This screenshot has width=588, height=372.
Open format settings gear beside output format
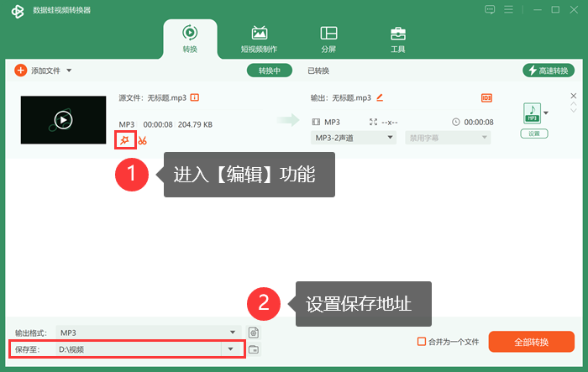(x=254, y=333)
